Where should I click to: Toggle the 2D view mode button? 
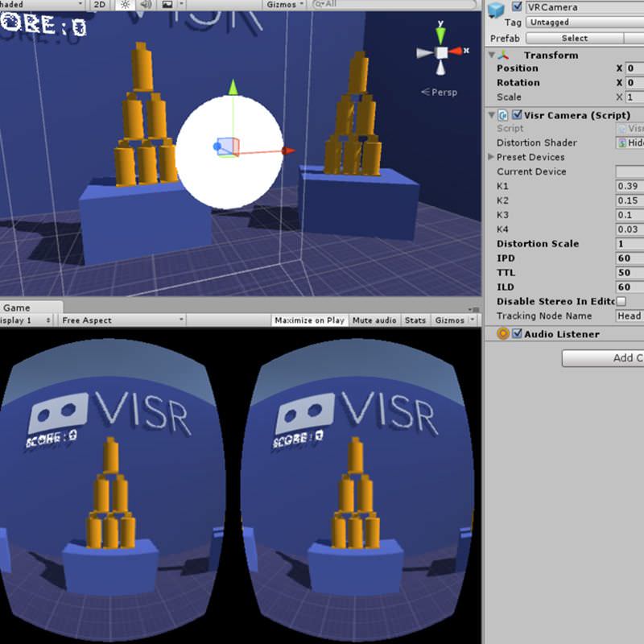coord(99,5)
